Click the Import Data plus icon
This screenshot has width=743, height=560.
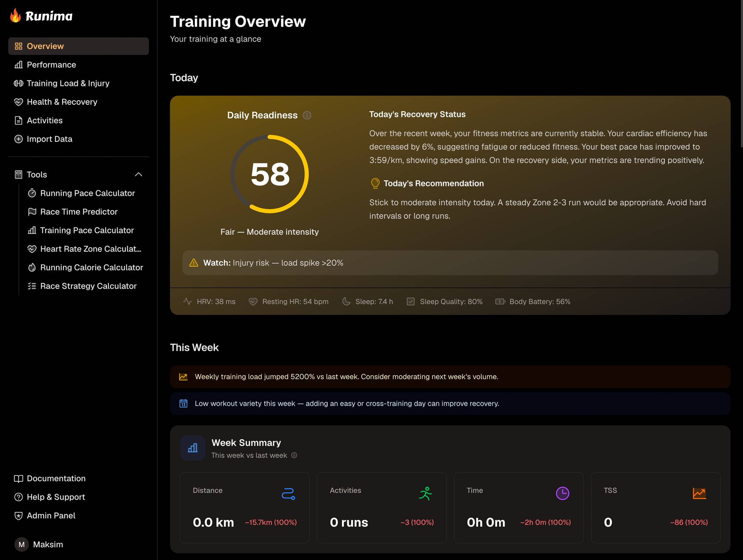(x=19, y=139)
